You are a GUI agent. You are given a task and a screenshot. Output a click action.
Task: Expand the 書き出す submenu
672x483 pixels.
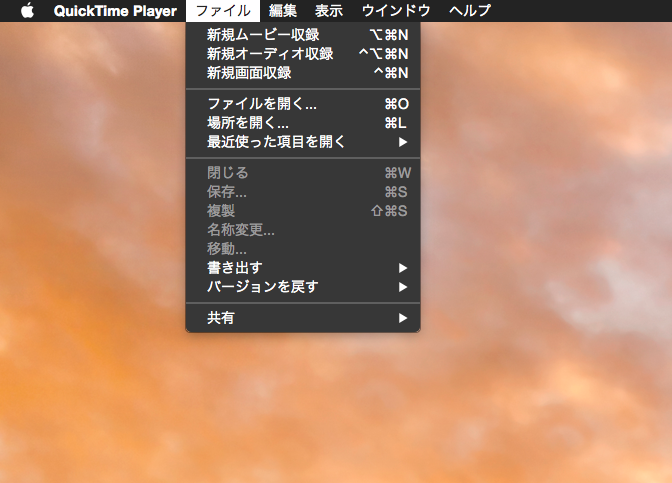pos(303,267)
